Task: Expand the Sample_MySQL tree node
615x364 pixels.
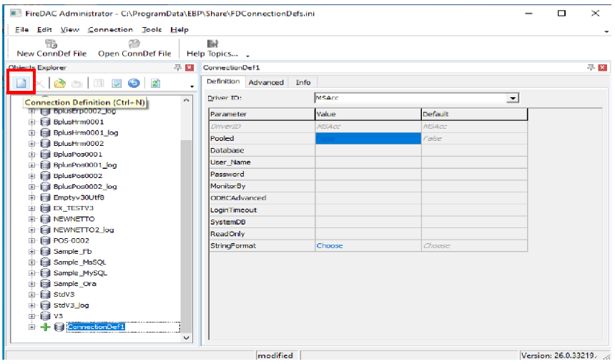Action: 31,272
